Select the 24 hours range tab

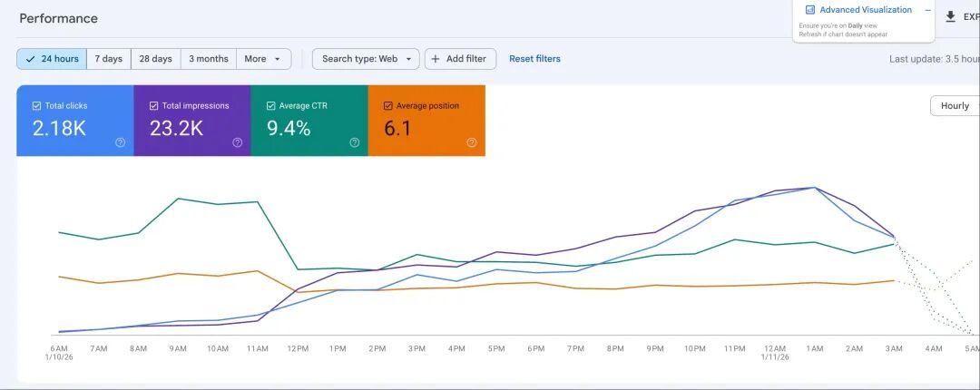[52, 59]
